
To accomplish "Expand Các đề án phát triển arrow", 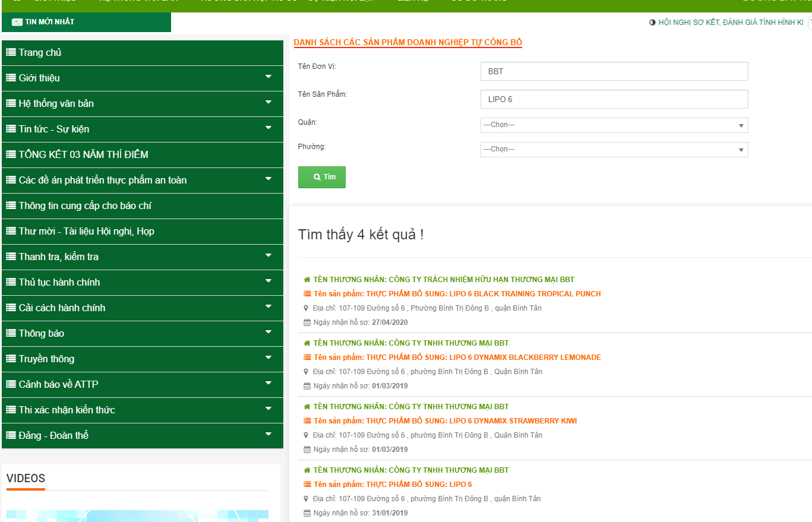I will (268, 179).
